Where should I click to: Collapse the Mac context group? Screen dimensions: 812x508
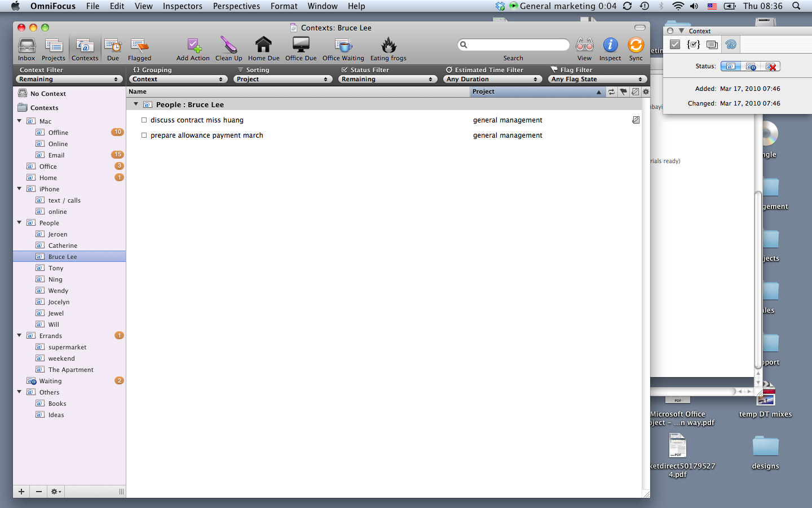(20, 121)
